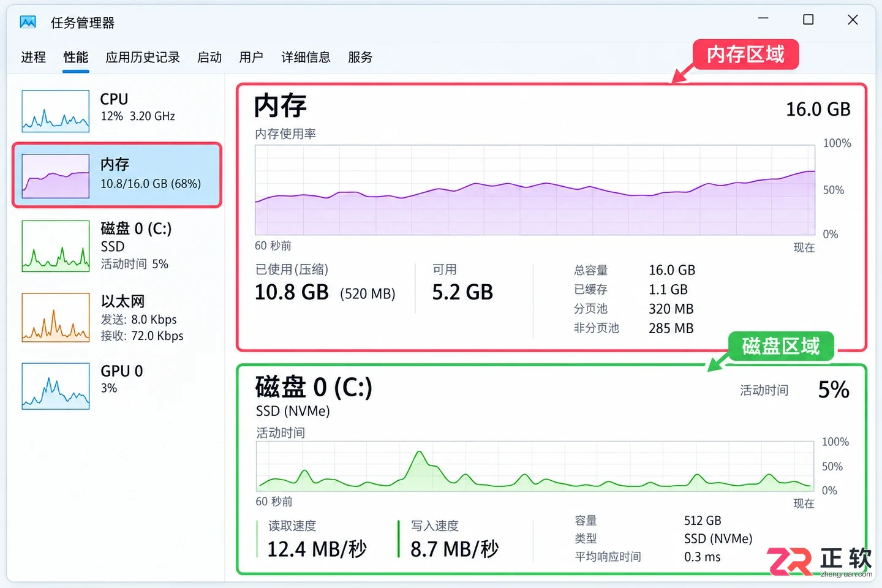The width and height of the screenshot is (882, 588).
Task: Click the 12% 3.20 GHz CPU reading
Action: (x=138, y=116)
